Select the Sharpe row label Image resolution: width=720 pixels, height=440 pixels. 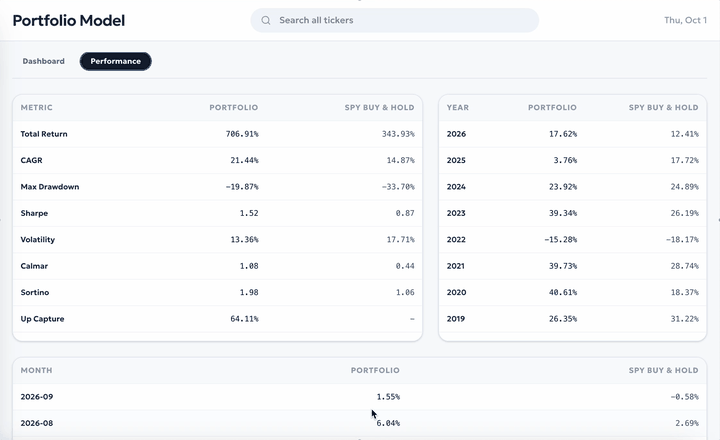tap(34, 213)
